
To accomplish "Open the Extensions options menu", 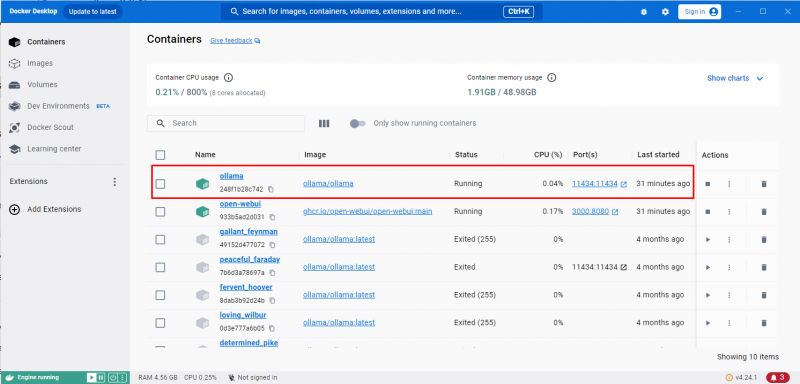I will [x=115, y=182].
